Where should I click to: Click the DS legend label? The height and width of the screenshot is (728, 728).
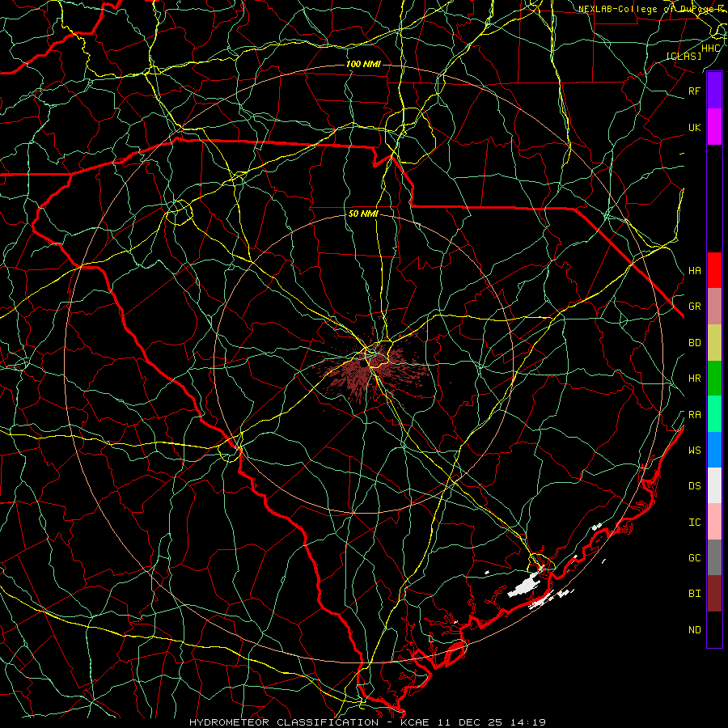[x=694, y=486]
